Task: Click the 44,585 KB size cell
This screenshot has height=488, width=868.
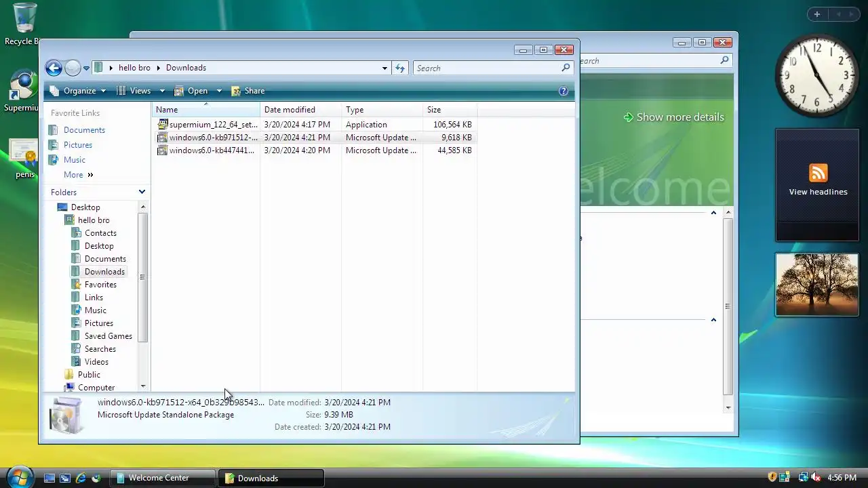Action: 454,150
